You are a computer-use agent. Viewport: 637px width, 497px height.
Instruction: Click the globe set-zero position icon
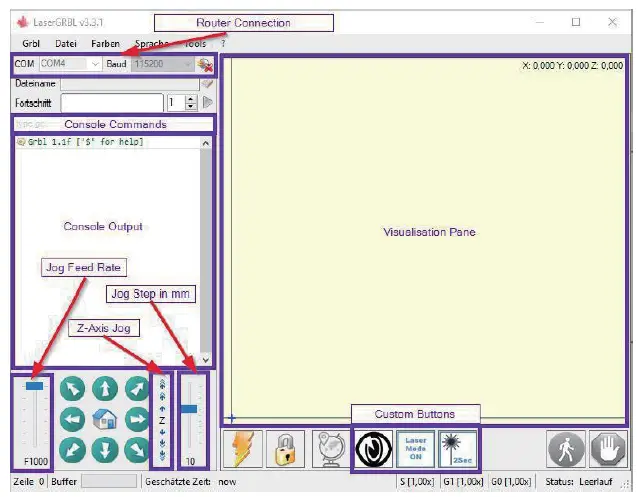(330, 449)
